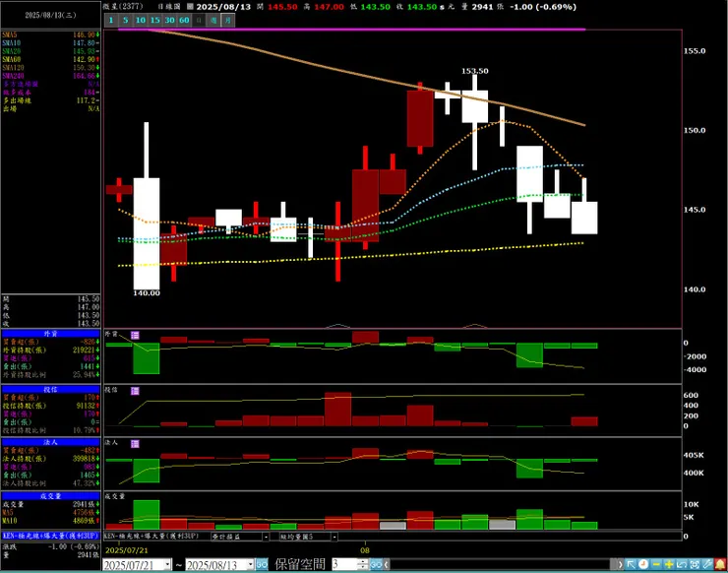The width and height of the screenshot is (728, 573).
Task: Click the SMA5 legend row
Action: 50,34
